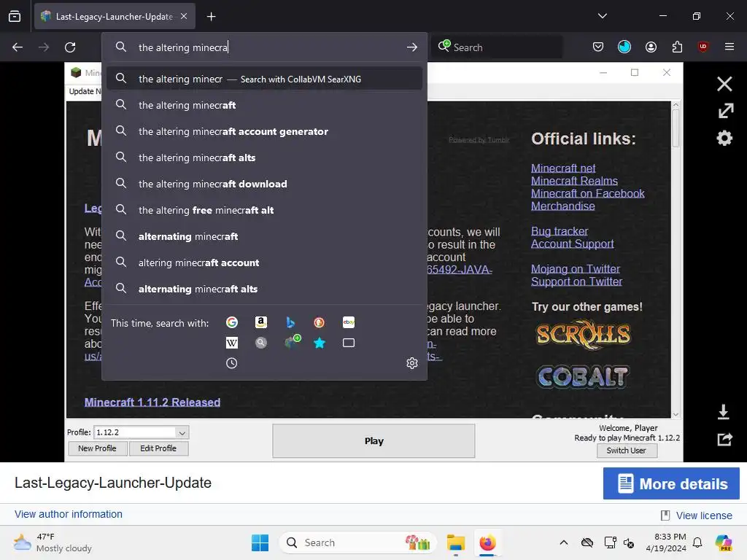Open Windows Start menu
The image size is (747, 560).
pyautogui.click(x=260, y=542)
